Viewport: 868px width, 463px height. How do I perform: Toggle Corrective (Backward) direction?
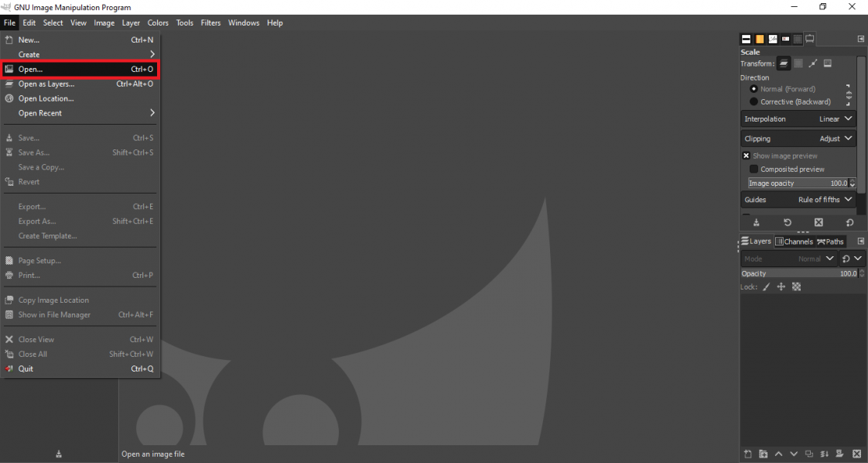click(754, 101)
